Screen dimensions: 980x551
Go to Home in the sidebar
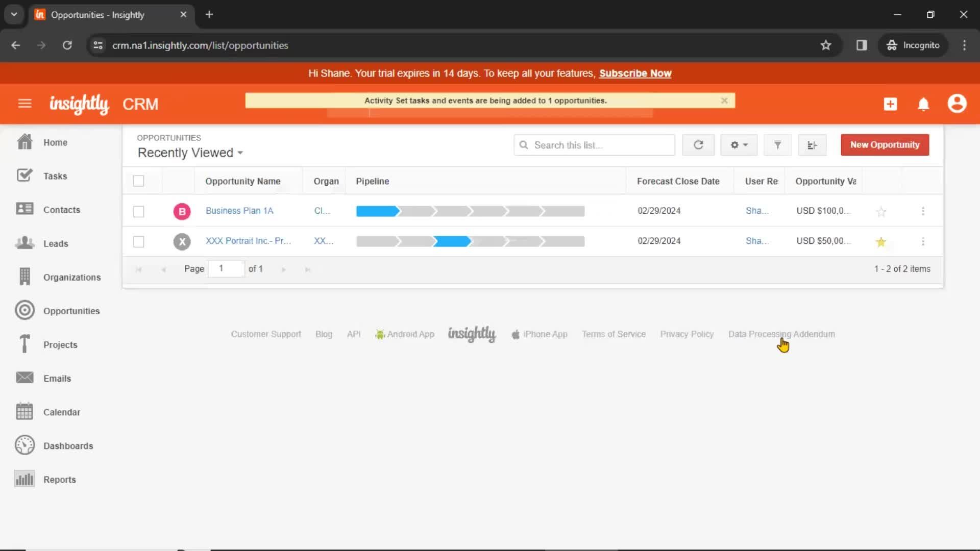point(55,142)
